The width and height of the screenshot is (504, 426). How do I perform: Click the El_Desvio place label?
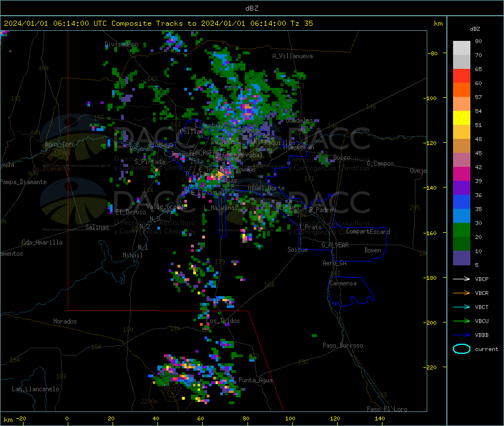click(130, 212)
